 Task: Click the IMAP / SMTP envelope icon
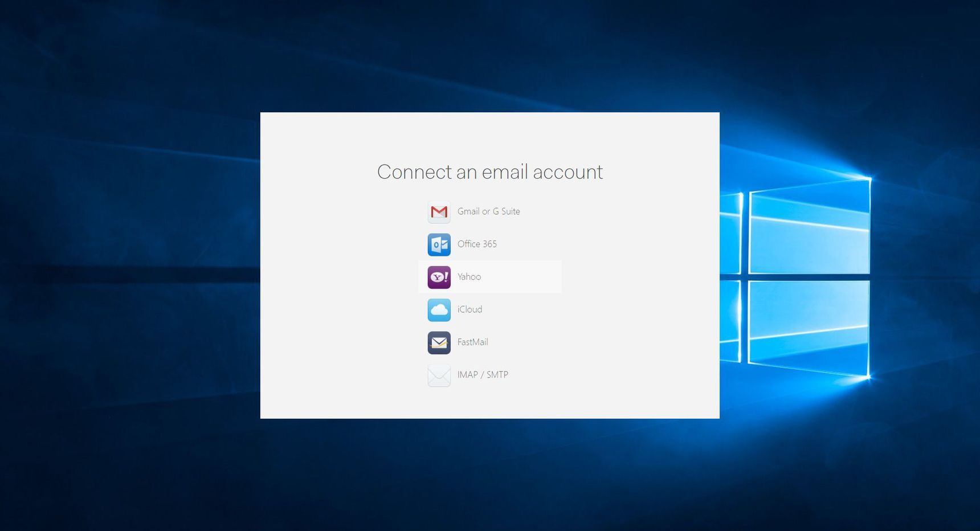pyautogui.click(x=439, y=375)
